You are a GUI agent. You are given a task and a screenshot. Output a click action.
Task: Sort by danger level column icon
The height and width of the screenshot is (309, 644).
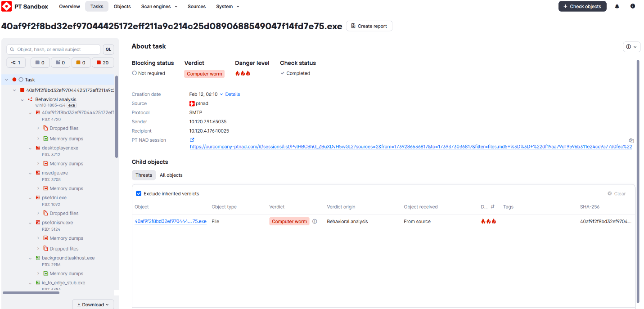pyautogui.click(x=492, y=207)
